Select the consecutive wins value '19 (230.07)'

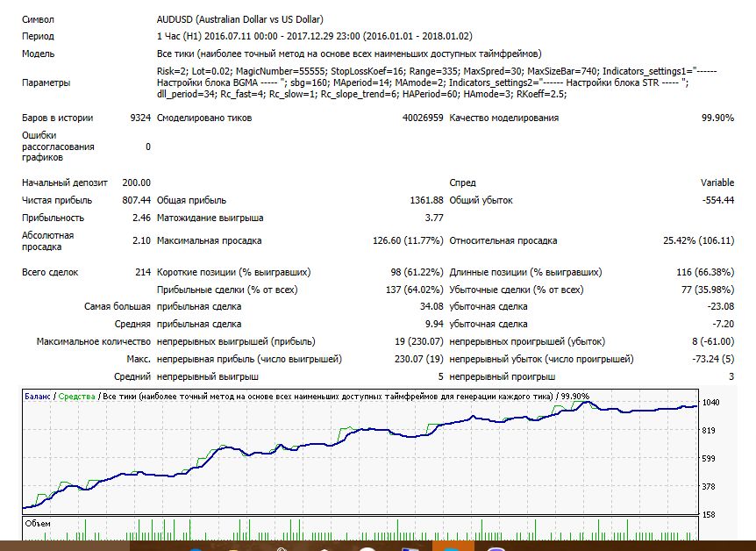click(418, 341)
